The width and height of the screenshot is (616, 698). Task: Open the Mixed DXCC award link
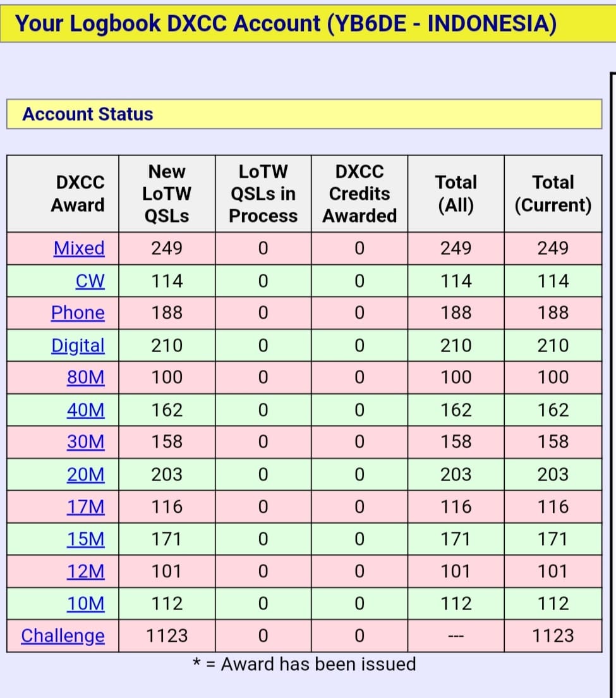click(x=79, y=248)
